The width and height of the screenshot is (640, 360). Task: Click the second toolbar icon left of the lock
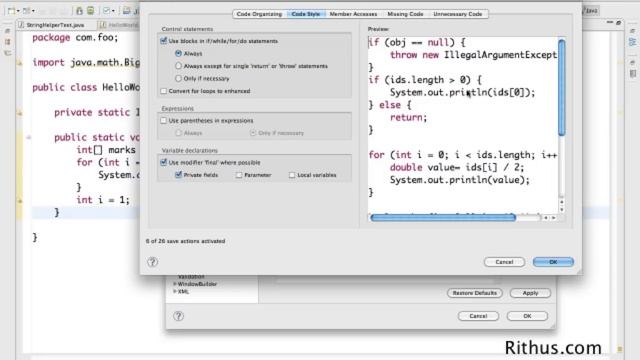coord(27,11)
